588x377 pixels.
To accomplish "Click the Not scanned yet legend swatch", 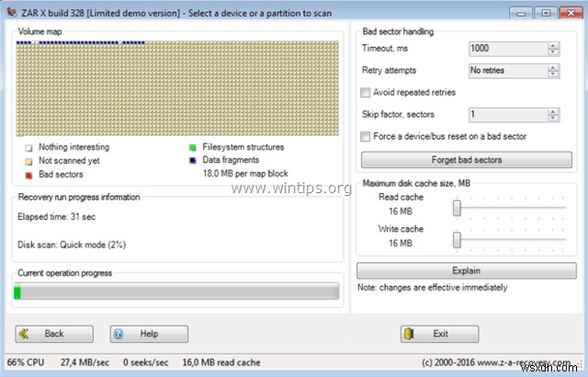I will click(x=28, y=162).
